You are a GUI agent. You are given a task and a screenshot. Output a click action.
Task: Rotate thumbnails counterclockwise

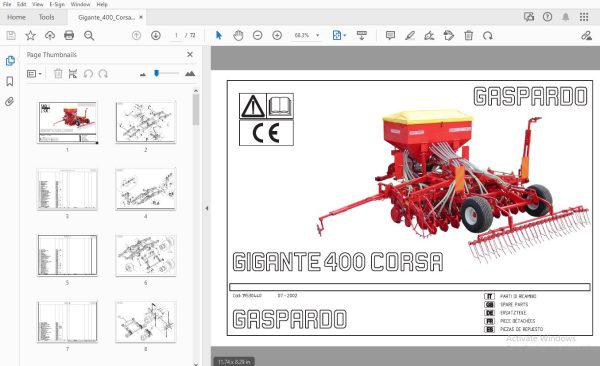click(88, 74)
